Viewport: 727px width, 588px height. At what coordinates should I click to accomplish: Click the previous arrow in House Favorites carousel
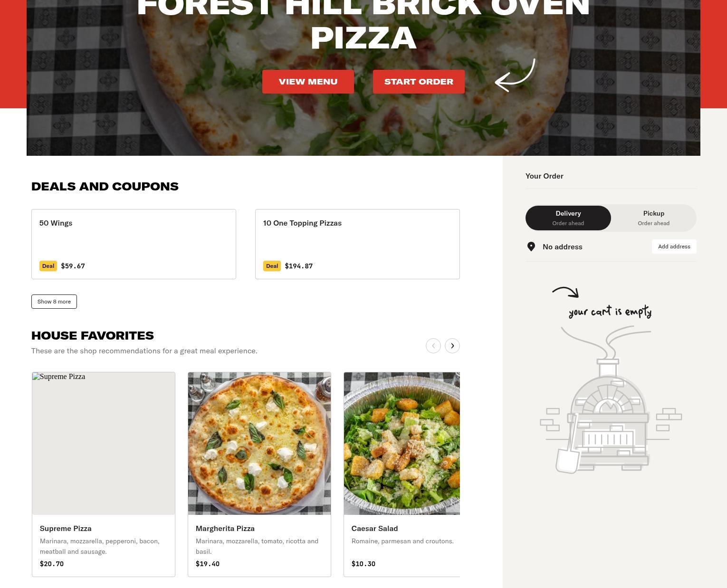coord(433,346)
